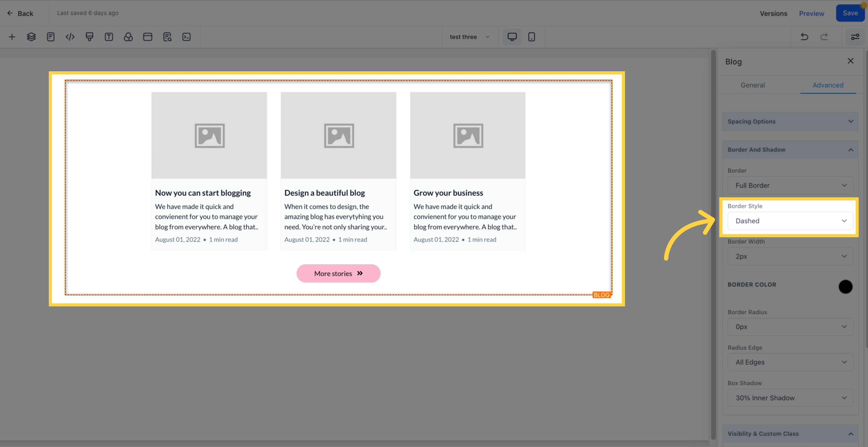
Task: Click the Back arrow button
Action: pyautogui.click(x=20, y=13)
